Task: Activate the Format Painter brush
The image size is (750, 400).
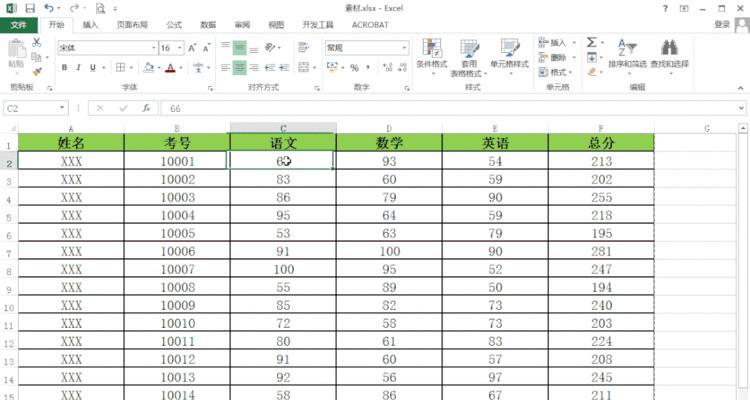Action: (x=37, y=72)
